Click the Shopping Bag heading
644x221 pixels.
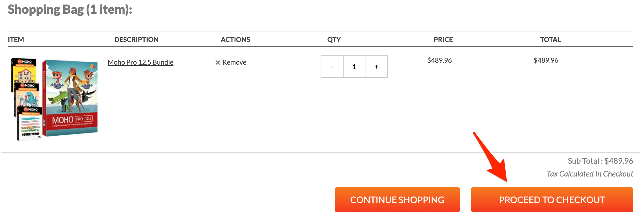coord(70,10)
